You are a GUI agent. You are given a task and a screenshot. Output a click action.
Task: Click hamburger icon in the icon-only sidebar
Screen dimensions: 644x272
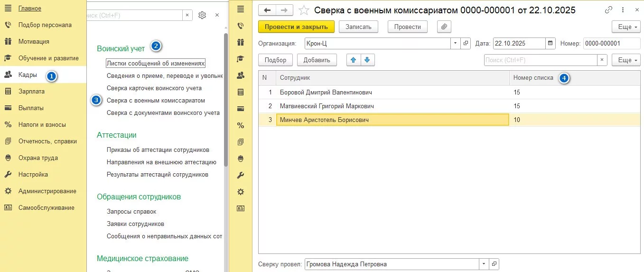point(241,9)
